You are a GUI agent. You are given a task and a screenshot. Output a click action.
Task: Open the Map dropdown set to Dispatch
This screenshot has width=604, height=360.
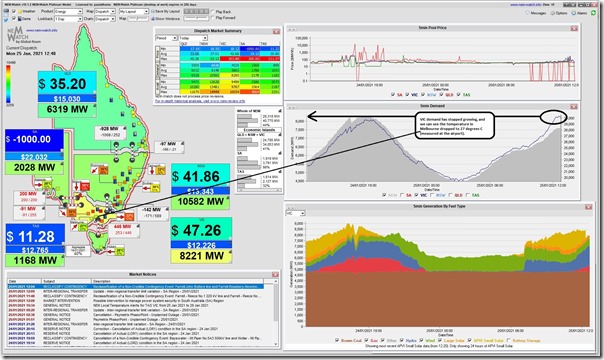(105, 12)
